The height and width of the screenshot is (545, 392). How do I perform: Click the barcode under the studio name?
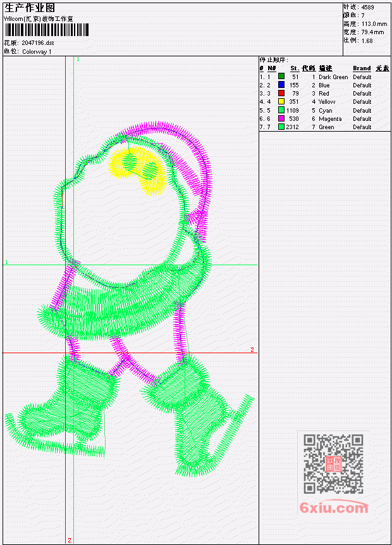[x=47, y=30]
